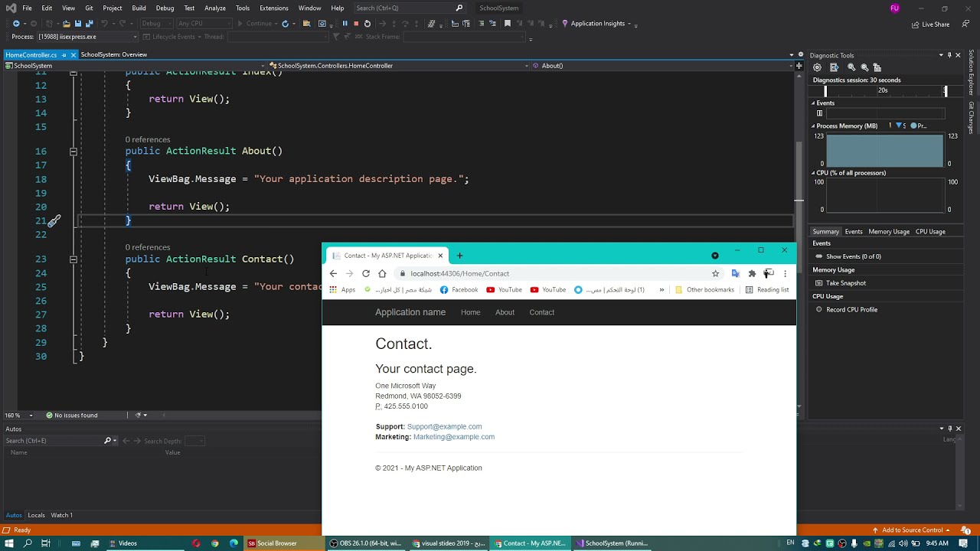Screen dimensions: 980x551
Task: Stop debugging with the red square button
Action: pos(355,24)
